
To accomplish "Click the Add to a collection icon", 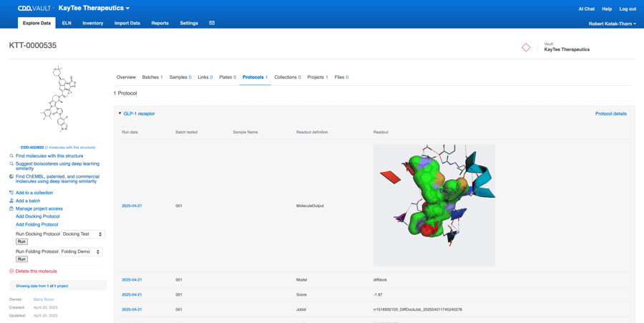I will pyautogui.click(x=11, y=193).
